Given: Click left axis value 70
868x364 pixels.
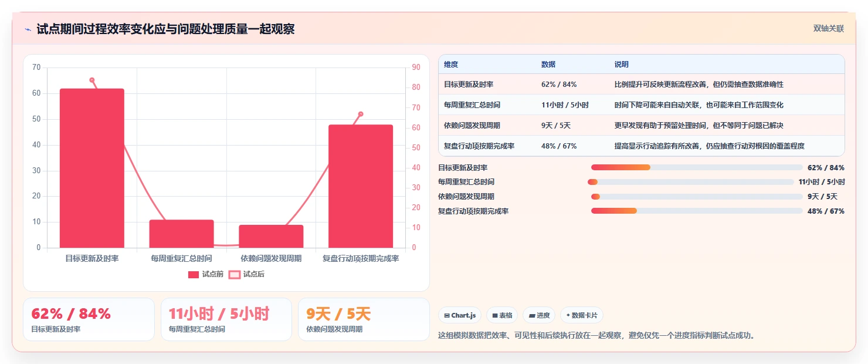Looking at the screenshot, I should 36,68.
